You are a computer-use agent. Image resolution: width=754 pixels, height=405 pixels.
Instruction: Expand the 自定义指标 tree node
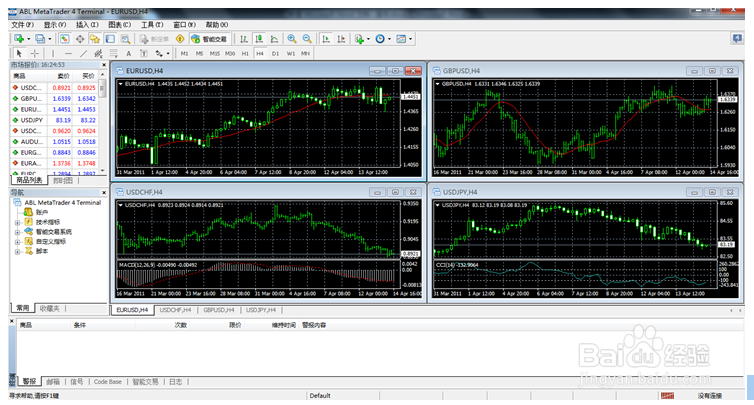(x=17, y=241)
